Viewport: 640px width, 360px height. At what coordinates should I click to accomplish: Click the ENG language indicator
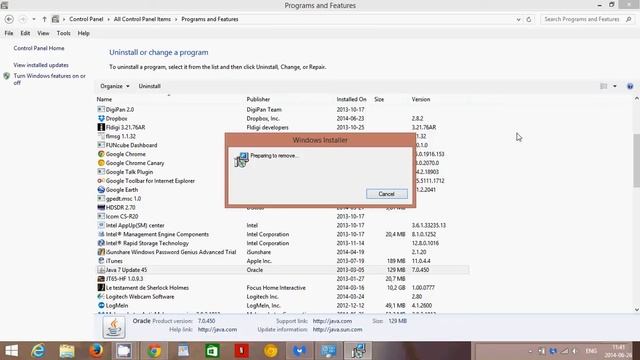pos(591,351)
